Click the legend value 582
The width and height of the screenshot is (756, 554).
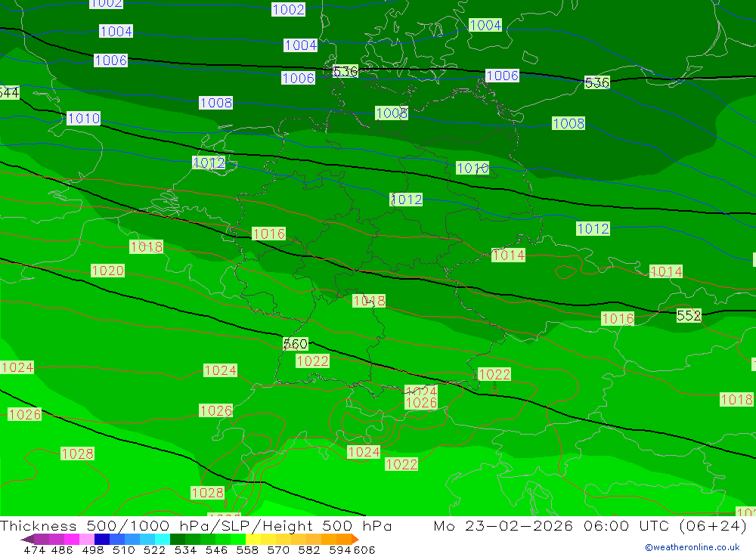309,549
